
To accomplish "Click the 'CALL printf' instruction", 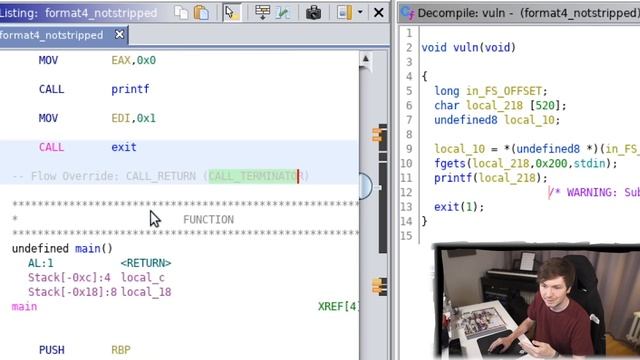I will (x=94, y=89).
